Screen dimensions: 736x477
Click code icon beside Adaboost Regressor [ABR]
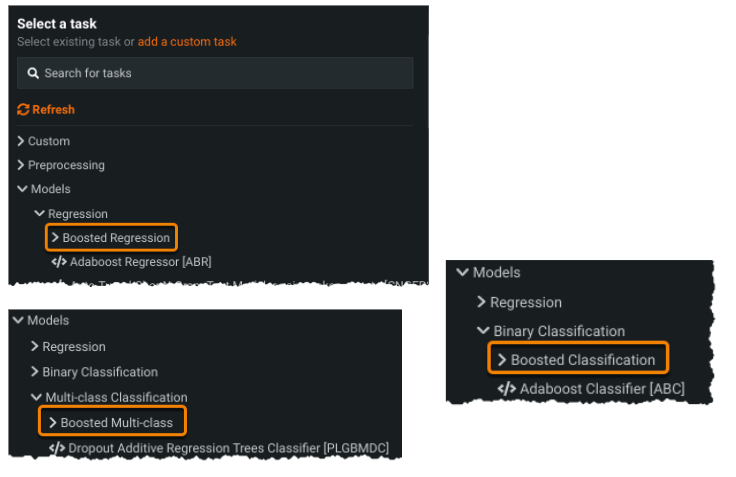coord(59,262)
